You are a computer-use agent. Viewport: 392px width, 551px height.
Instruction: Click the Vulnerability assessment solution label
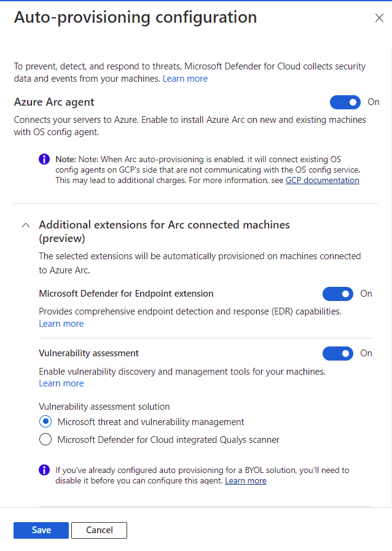coord(104,406)
